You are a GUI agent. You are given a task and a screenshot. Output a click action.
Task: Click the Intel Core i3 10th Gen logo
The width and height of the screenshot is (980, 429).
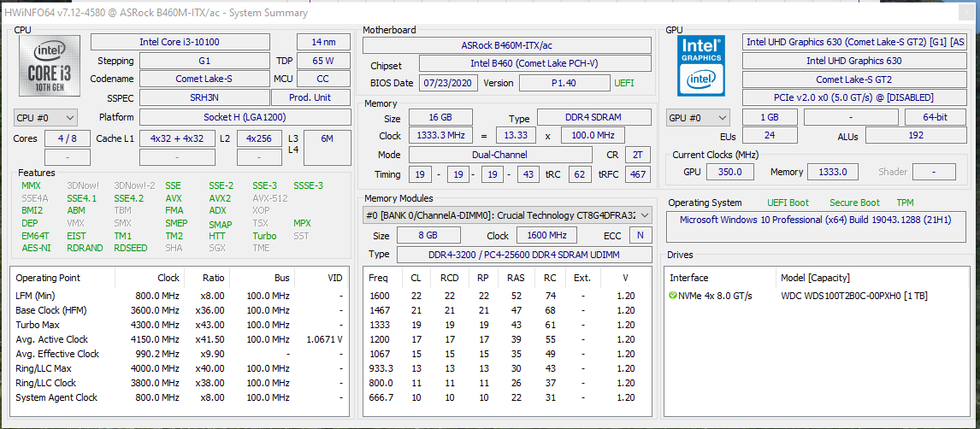tap(49, 66)
